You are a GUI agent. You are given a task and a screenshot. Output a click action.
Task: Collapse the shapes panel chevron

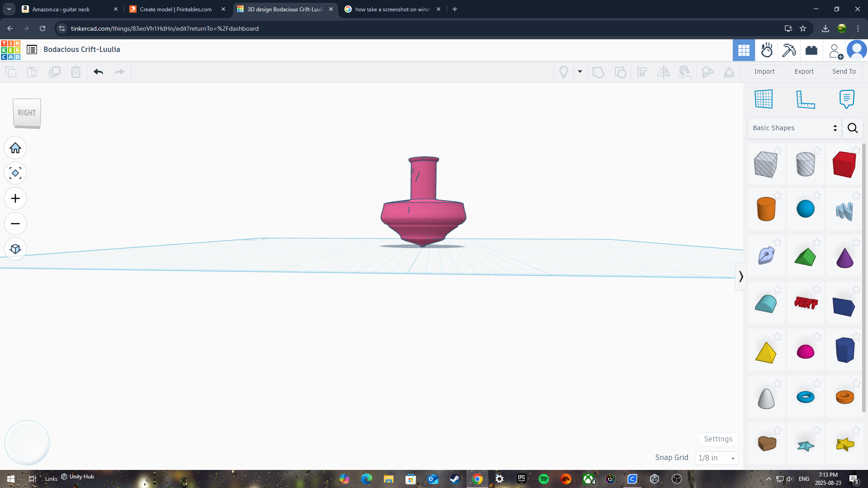[741, 276]
